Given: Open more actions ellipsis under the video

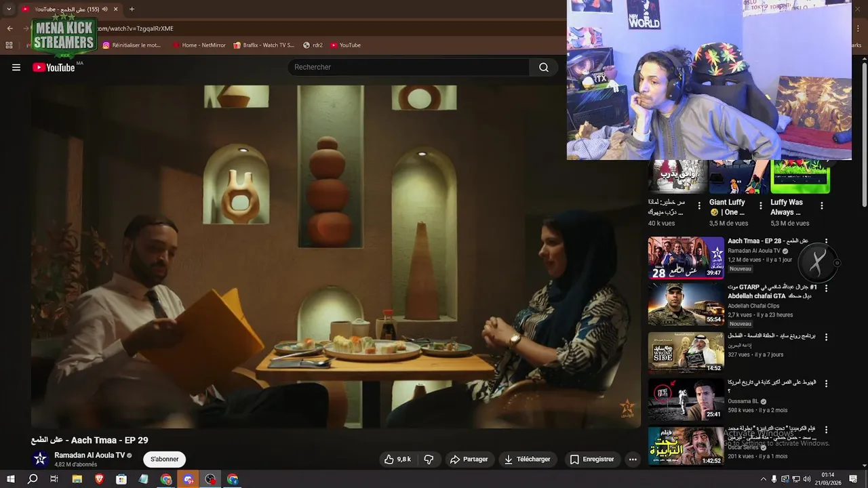Looking at the screenshot, I should pyautogui.click(x=633, y=460).
